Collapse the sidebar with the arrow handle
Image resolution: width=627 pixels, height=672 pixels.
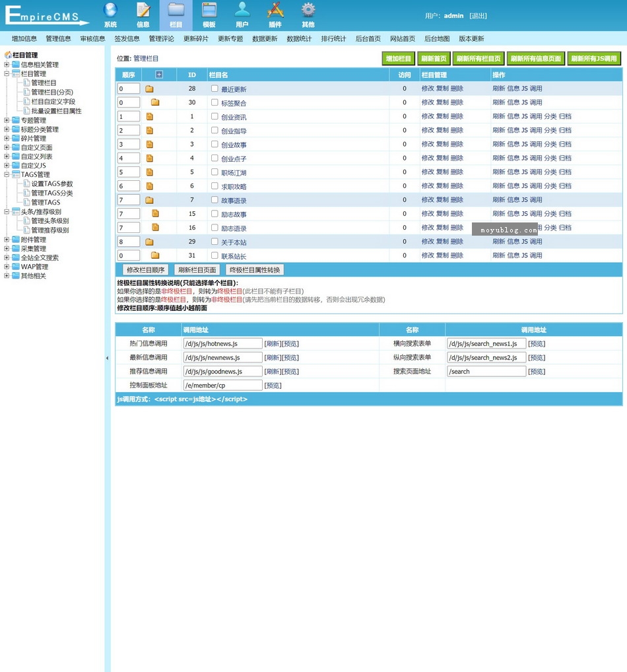pyautogui.click(x=107, y=358)
